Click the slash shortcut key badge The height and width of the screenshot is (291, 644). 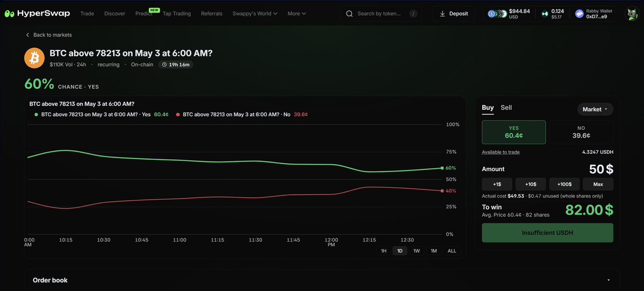[x=413, y=13]
